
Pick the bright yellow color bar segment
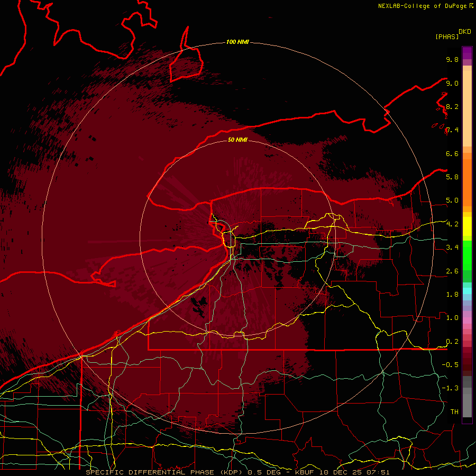tap(467, 226)
